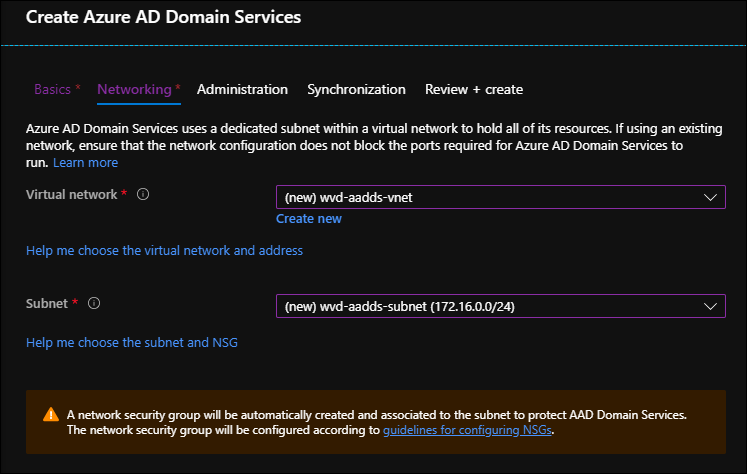Viewport: 747px width, 474px height.
Task: Open the Review + create tab
Action: pos(474,90)
